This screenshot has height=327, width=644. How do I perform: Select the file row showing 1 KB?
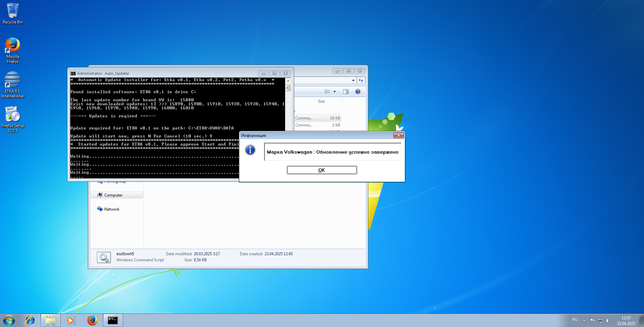point(318,125)
